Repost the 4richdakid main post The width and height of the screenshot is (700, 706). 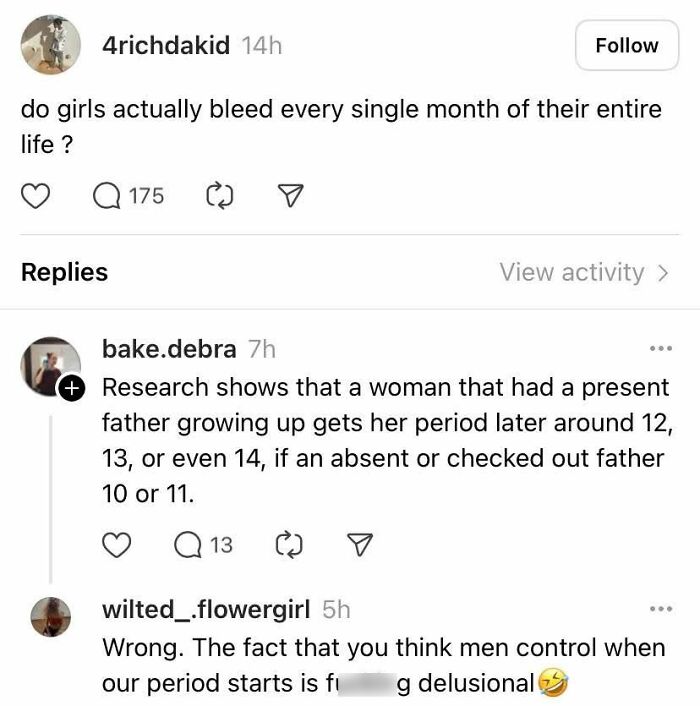tap(218, 196)
